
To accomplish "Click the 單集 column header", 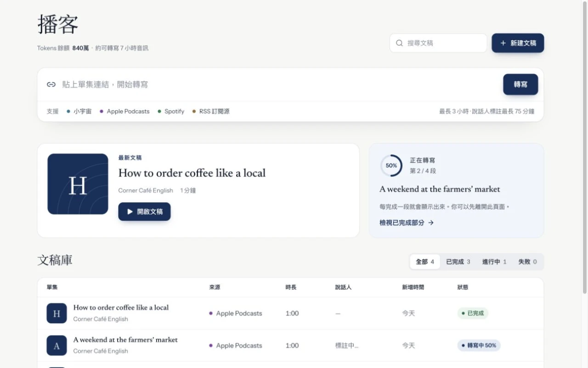I will click(x=52, y=288).
